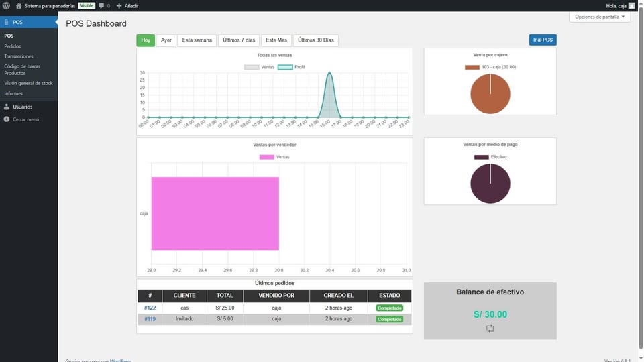This screenshot has width=644, height=362.
Task: Refresh the cash balance icon
Action: (490, 328)
